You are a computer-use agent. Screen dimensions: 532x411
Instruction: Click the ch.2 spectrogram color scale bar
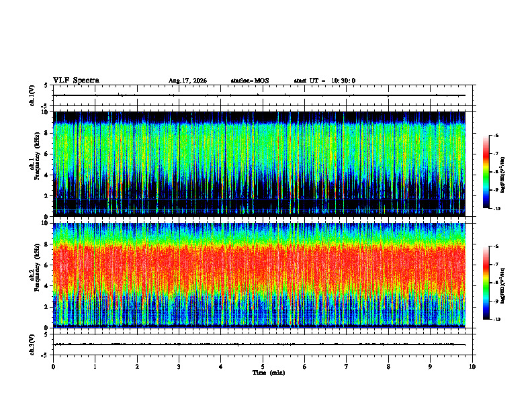pyautogui.click(x=486, y=283)
